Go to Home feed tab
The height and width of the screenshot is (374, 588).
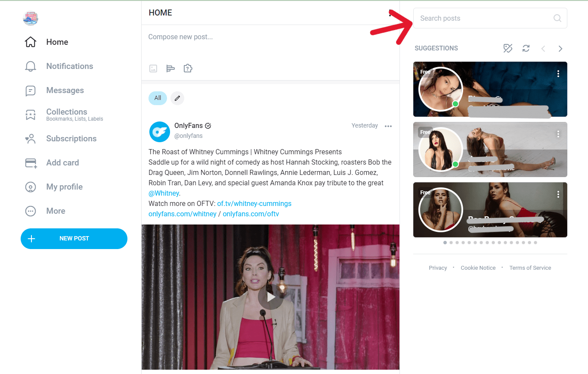[57, 42]
